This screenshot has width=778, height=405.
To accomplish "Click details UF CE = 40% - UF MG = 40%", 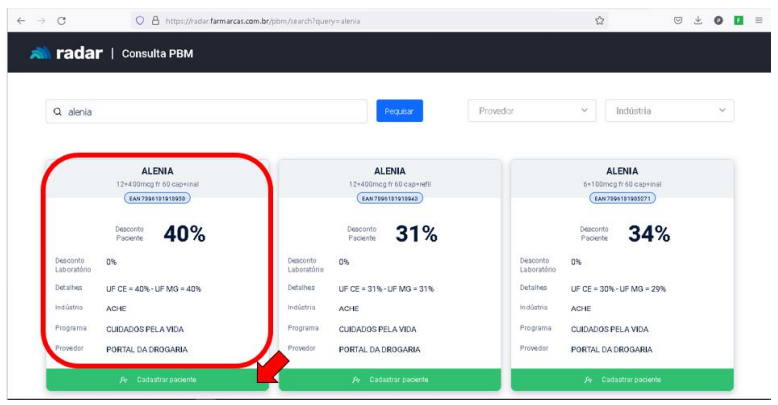I will (153, 289).
